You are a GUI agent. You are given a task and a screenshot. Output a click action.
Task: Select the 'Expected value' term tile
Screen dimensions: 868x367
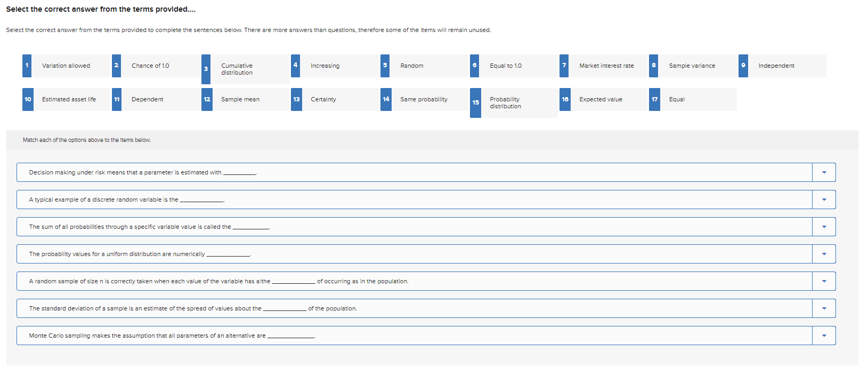click(x=603, y=99)
